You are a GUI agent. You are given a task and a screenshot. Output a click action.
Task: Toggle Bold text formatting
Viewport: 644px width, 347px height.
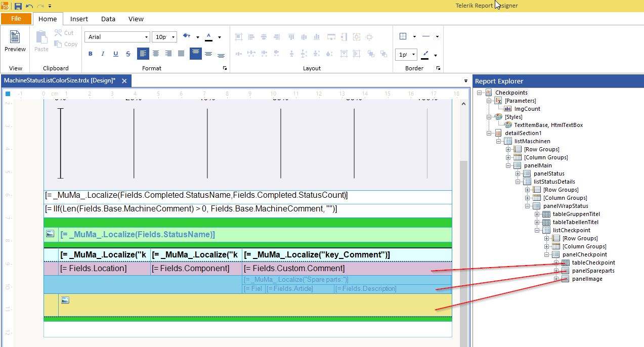[x=91, y=54]
